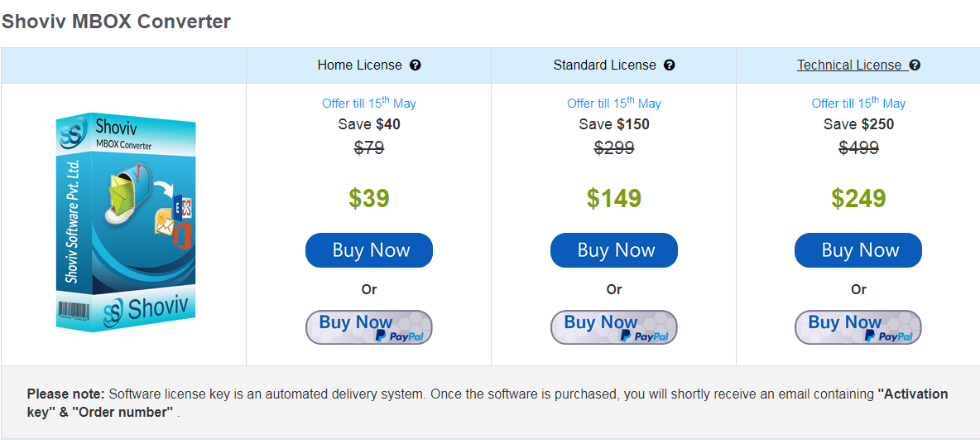Click the Home License help question icon
This screenshot has width=980, height=440.
click(x=416, y=65)
